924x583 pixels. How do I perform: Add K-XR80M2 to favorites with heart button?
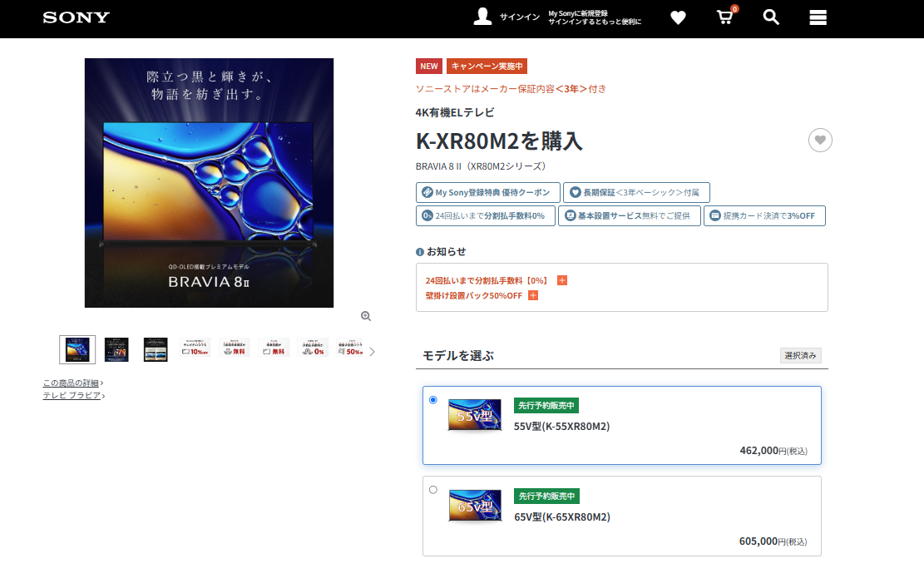820,141
